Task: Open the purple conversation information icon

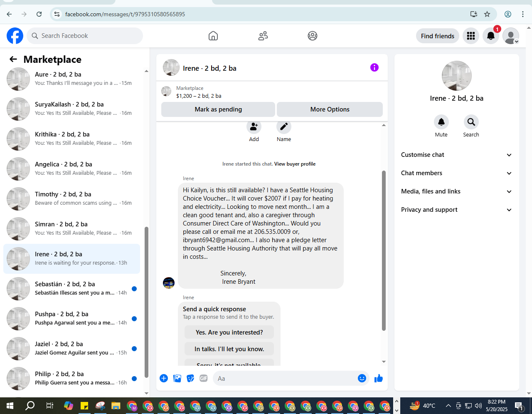Action: point(374,67)
